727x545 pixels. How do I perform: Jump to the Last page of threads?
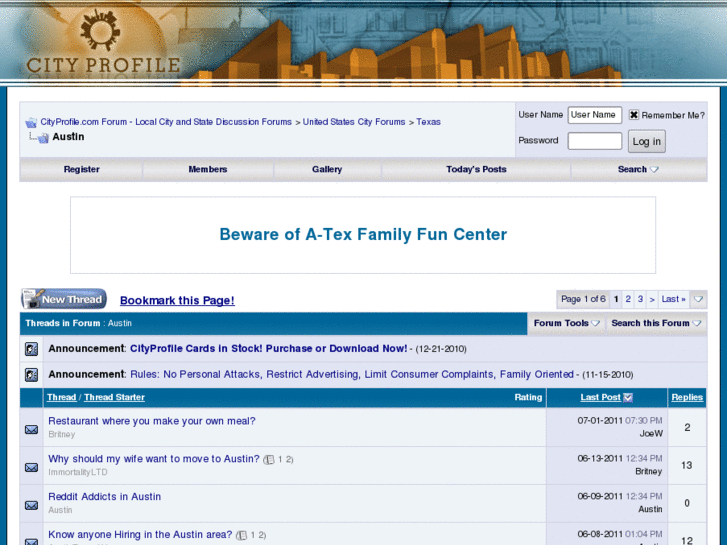pos(673,299)
